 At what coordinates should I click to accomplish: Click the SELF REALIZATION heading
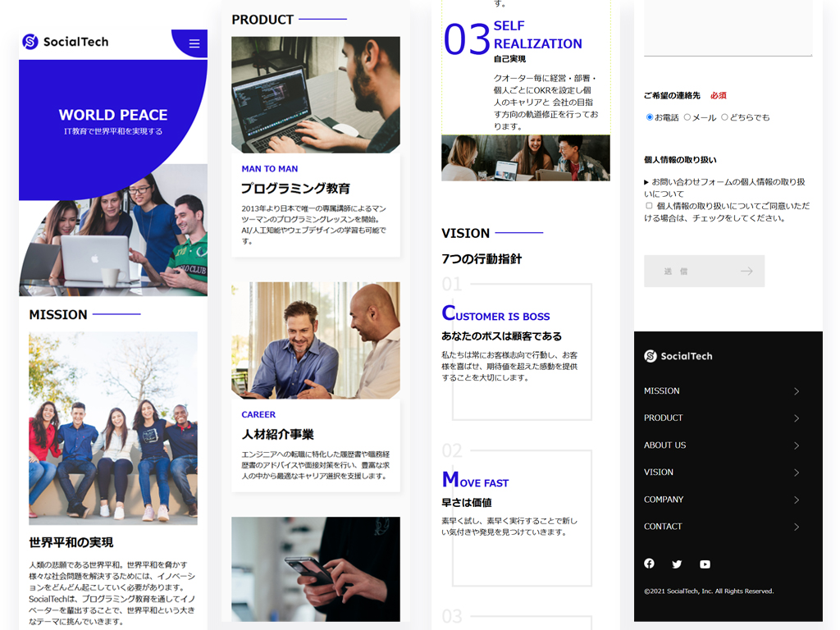click(537, 34)
